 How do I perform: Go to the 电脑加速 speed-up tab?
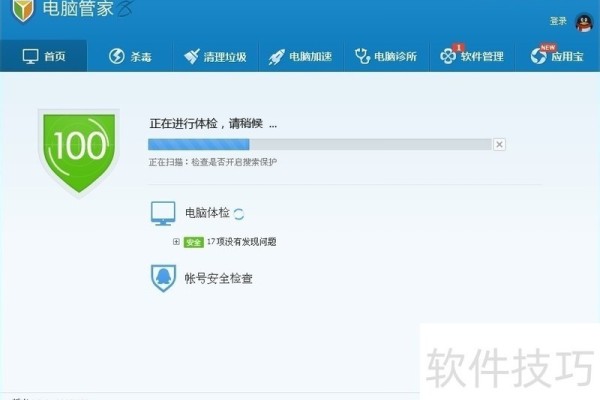click(300, 56)
